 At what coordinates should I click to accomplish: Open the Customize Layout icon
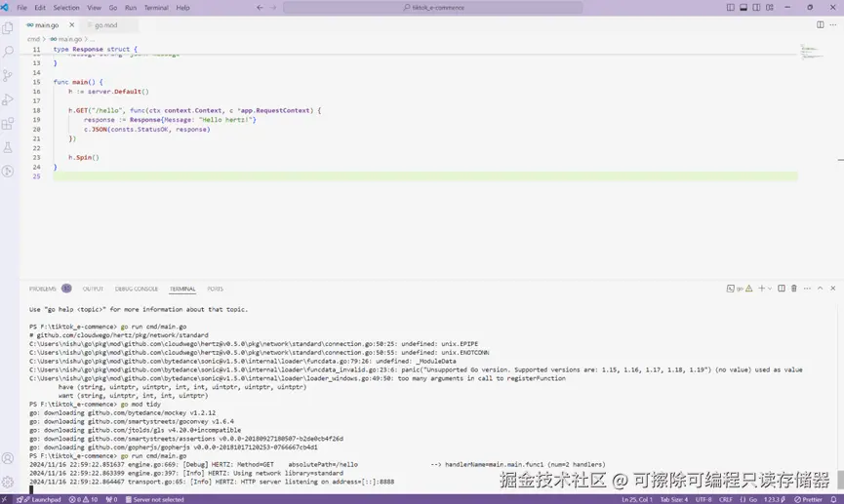pos(770,8)
